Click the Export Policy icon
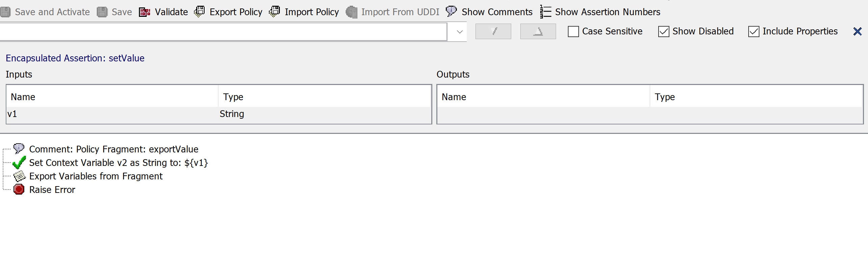Viewport: 868px width, 261px height. 199,12
